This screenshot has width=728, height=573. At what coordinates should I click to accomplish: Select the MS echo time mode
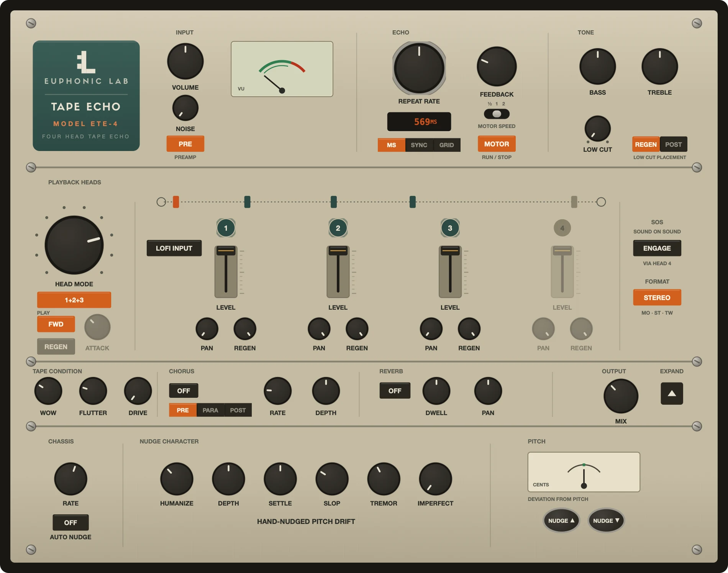pyautogui.click(x=391, y=145)
